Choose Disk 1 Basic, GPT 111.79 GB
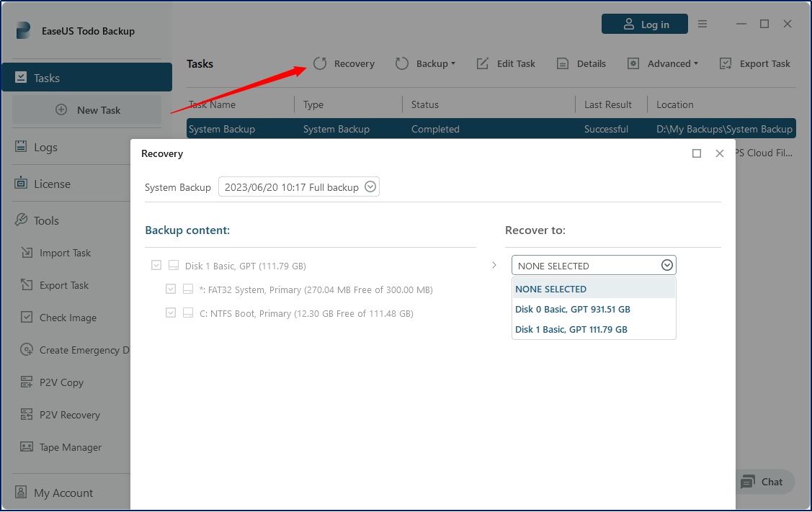Screen dimensions: 812x512 tap(594, 329)
